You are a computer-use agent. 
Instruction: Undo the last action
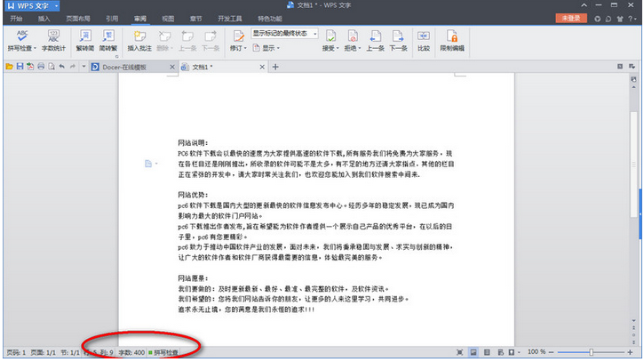click(62, 66)
